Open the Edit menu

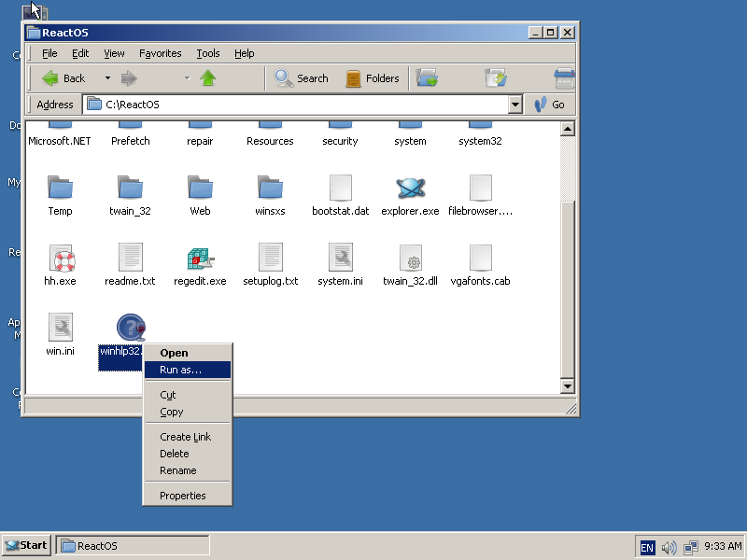click(80, 53)
